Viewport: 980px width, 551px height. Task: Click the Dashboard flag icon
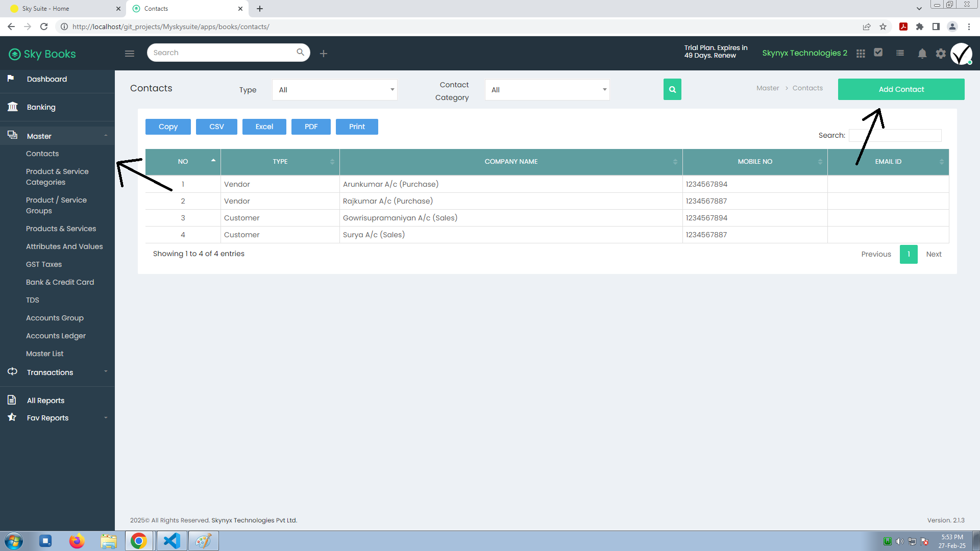pos(11,78)
